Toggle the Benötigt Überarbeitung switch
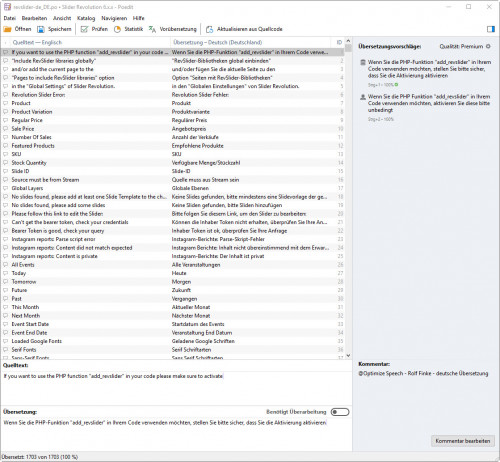 340,412
